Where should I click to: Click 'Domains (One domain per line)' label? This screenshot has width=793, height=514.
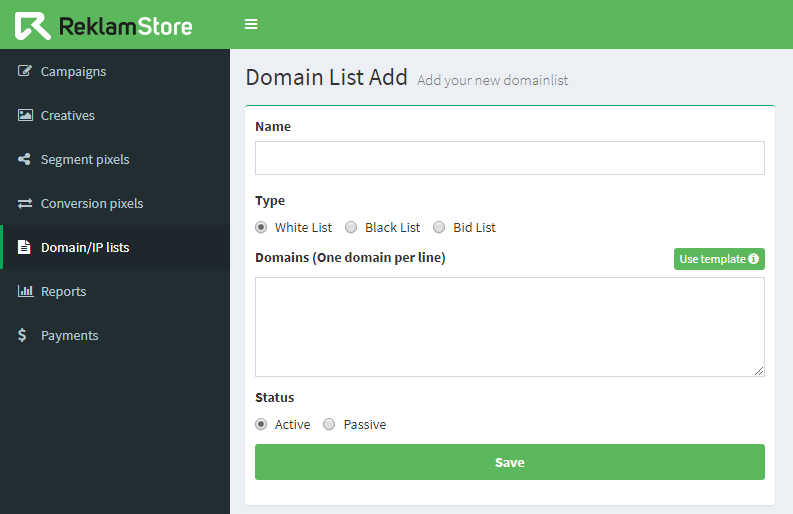pos(350,258)
